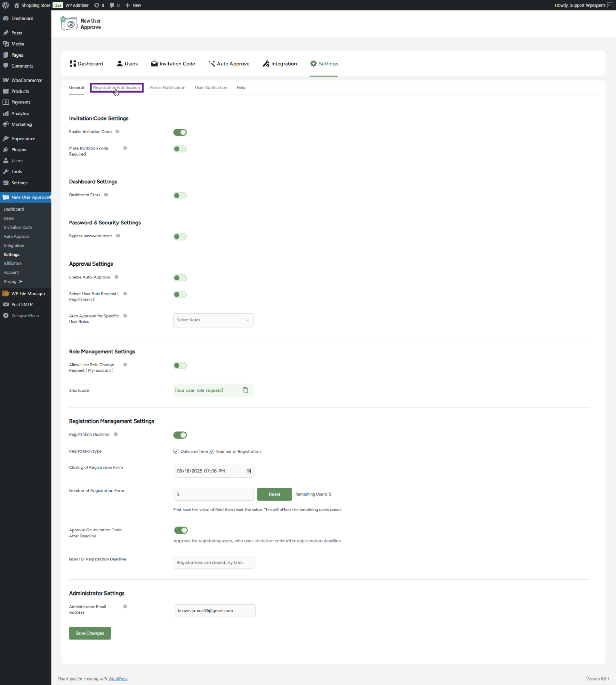This screenshot has height=685, width=616.
Task: Open the Auto Approve tab
Action: click(x=229, y=64)
